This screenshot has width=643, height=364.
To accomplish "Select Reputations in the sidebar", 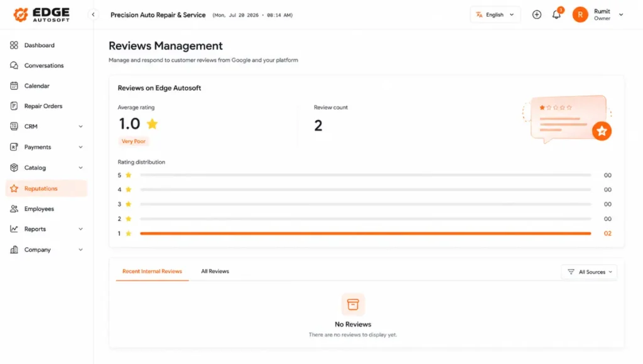I will 46,188.
